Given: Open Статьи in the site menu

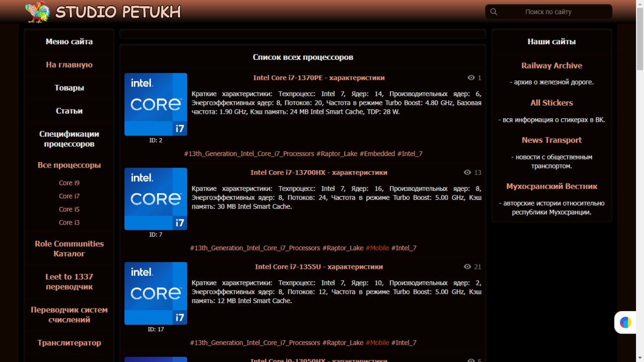Looking at the screenshot, I should [x=69, y=111].
